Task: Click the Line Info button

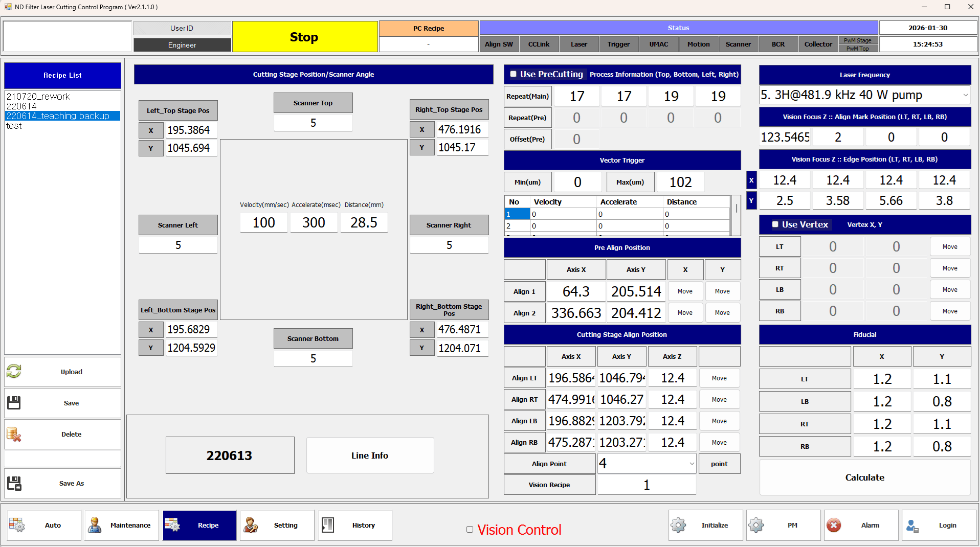Action: pyautogui.click(x=370, y=455)
